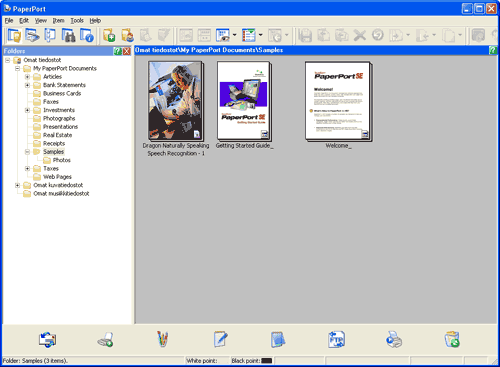500x367 pixels.
Task: Select the Getting Started Guide thumbnail
Action: click(x=244, y=101)
